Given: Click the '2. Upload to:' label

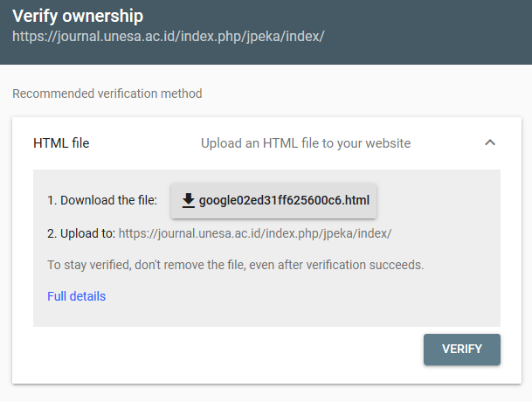Looking at the screenshot, I should click(80, 233).
